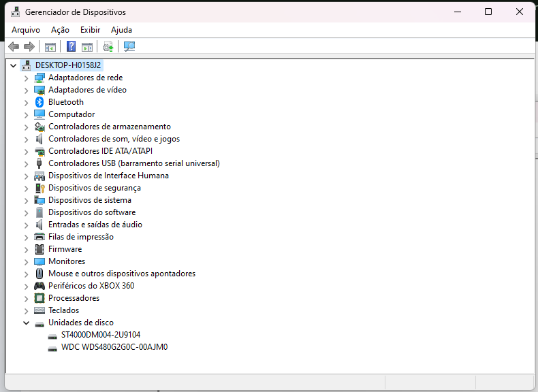This screenshot has height=392, width=538.
Task: Expand the Adaptadores de vídeo chevron
Action: [x=27, y=91]
